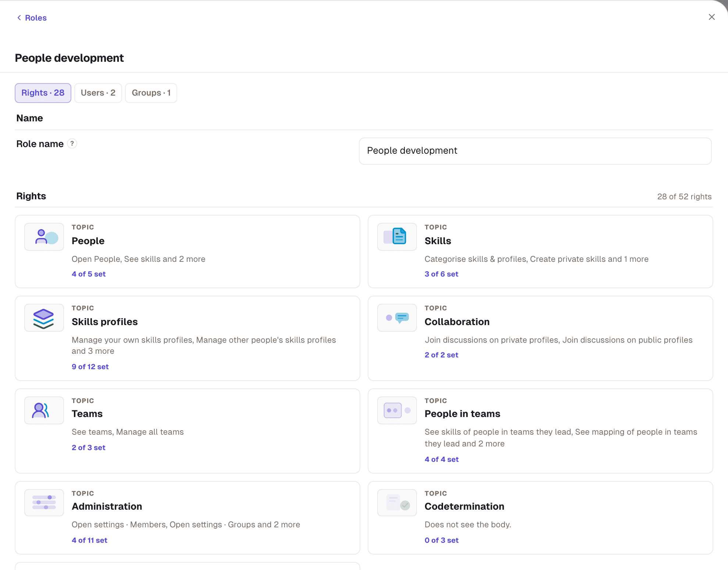Screen dimensions: 728x570
Task: Click the 'People development' page heading
Action: (x=69, y=58)
